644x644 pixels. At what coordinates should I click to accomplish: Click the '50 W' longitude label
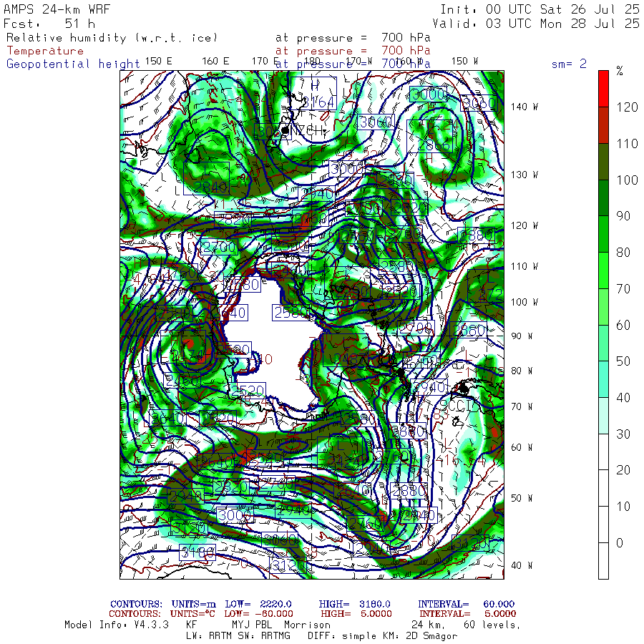point(522,498)
